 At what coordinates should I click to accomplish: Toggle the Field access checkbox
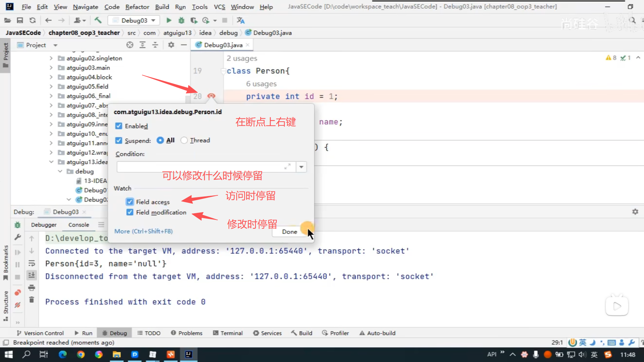point(130,202)
